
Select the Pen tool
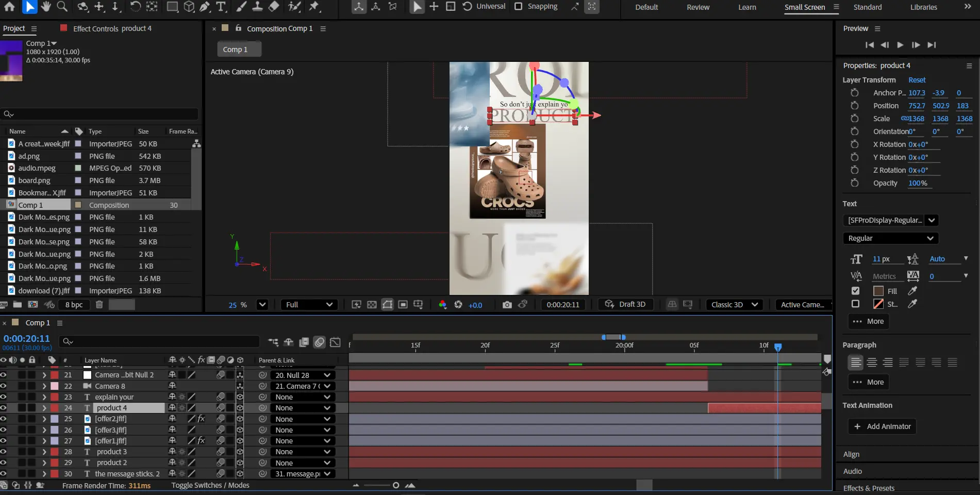205,6
